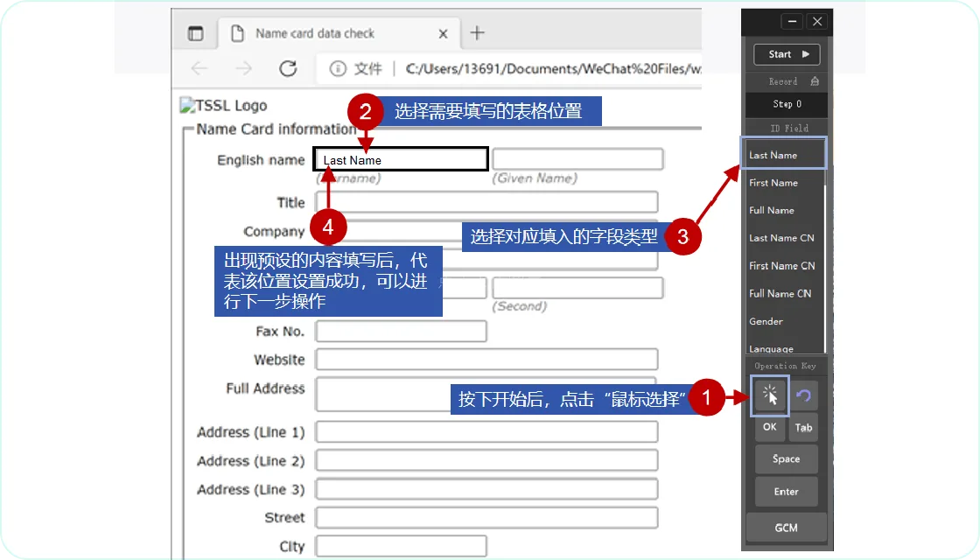Click the Enter operation key

coord(786,491)
